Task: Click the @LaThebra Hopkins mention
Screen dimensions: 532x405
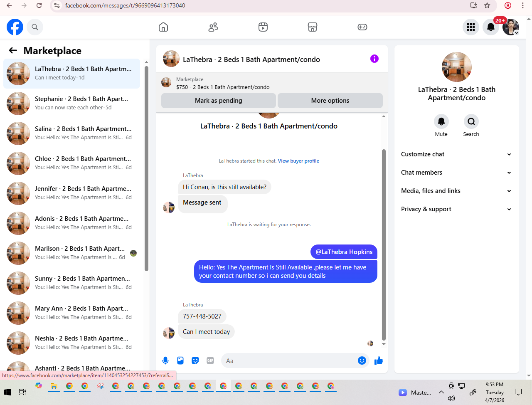Action: [344, 252]
